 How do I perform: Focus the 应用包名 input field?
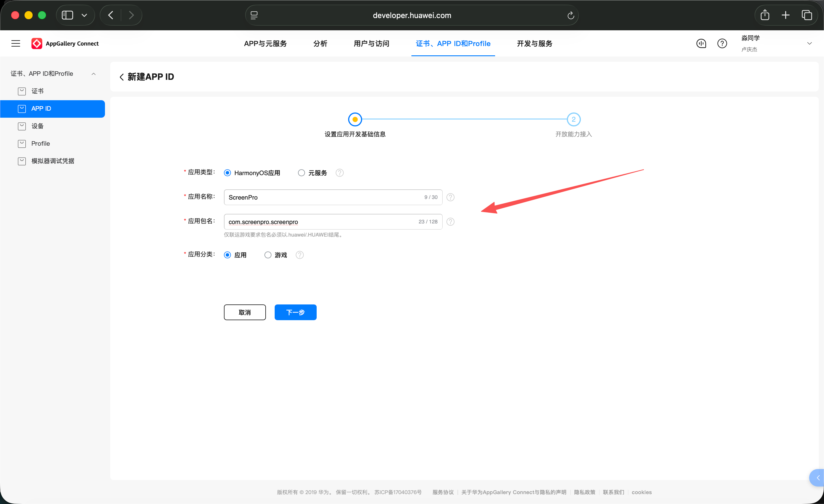click(333, 222)
